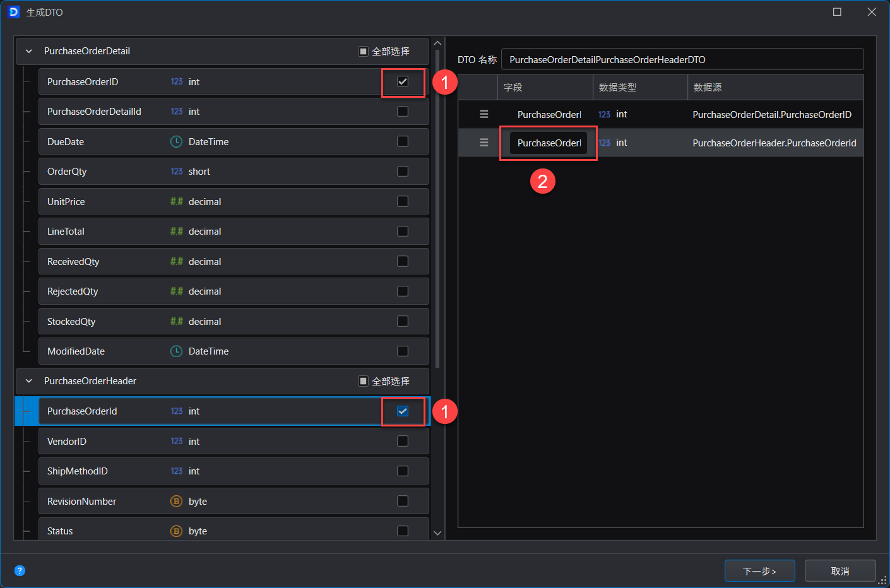Click data source PurchaseOrderDetail.PurchaseOrderID cell

tap(772, 115)
